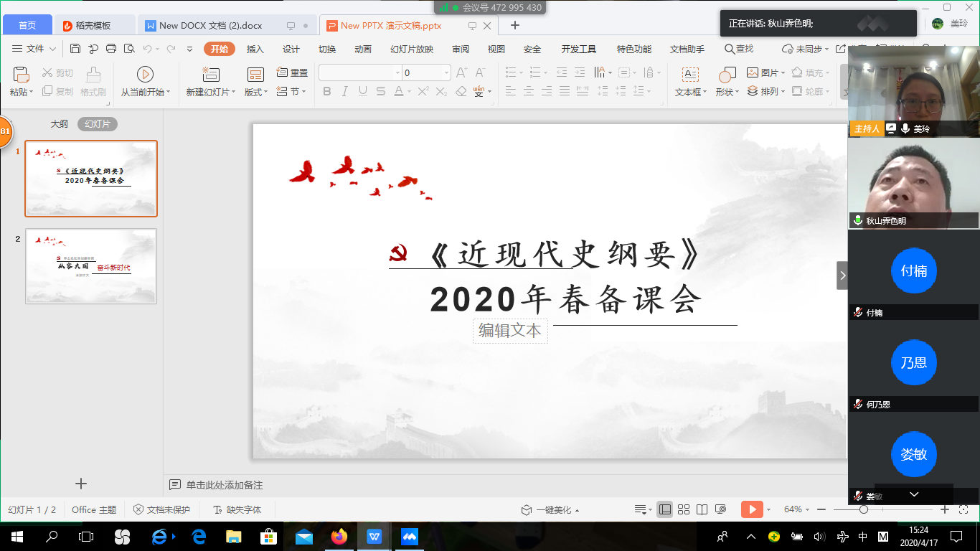Image resolution: width=980 pixels, height=551 pixels.
Task: Click the Shapes (形状) icon
Action: [727, 75]
